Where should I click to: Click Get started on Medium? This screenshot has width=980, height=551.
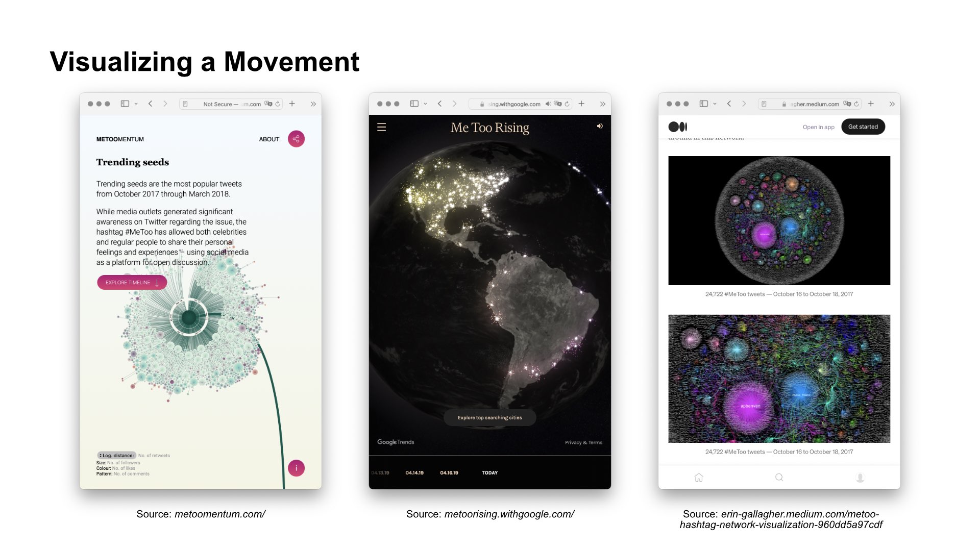[x=863, y=127]
